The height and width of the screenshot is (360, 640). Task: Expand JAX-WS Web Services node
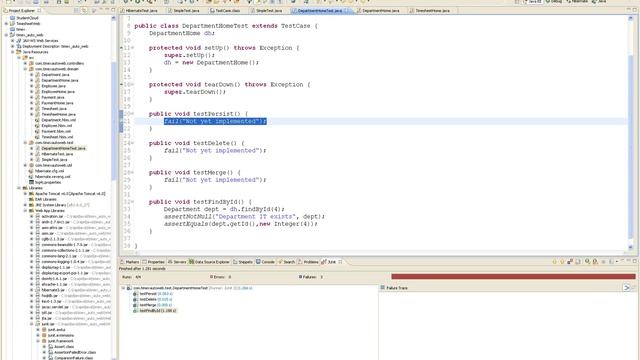[12, 41]
